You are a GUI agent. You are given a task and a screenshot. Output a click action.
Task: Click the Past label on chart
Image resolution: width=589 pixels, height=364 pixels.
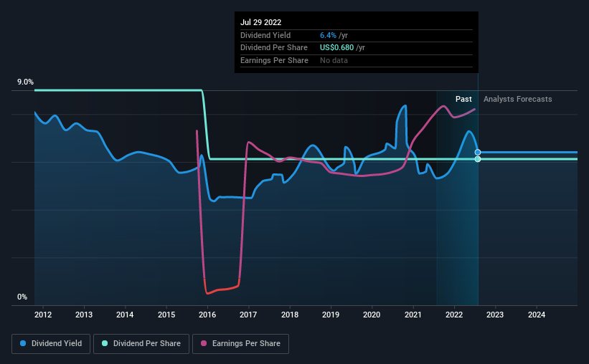click(463, 99)
